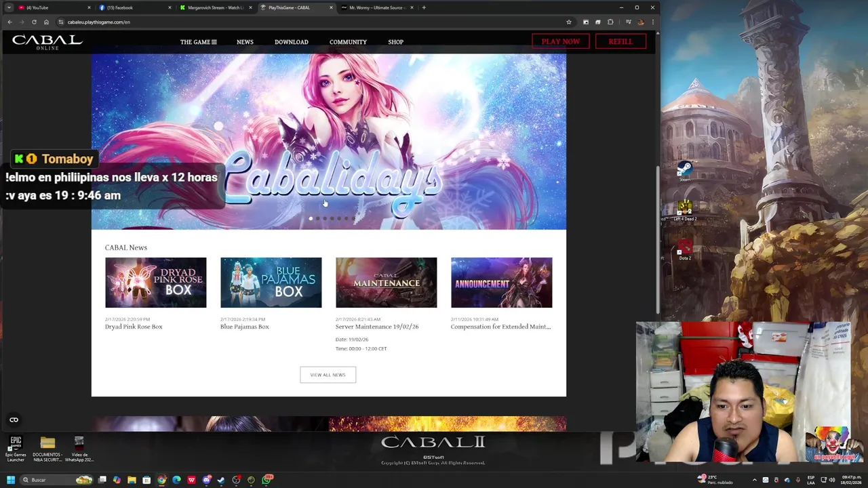Switch to the Margarovich Stream tab

(216, 7)
